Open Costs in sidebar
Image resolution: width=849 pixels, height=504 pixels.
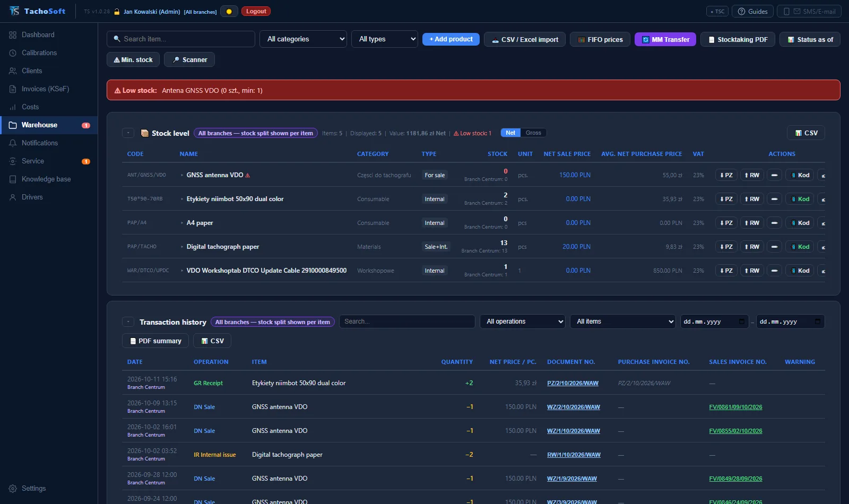30,107
